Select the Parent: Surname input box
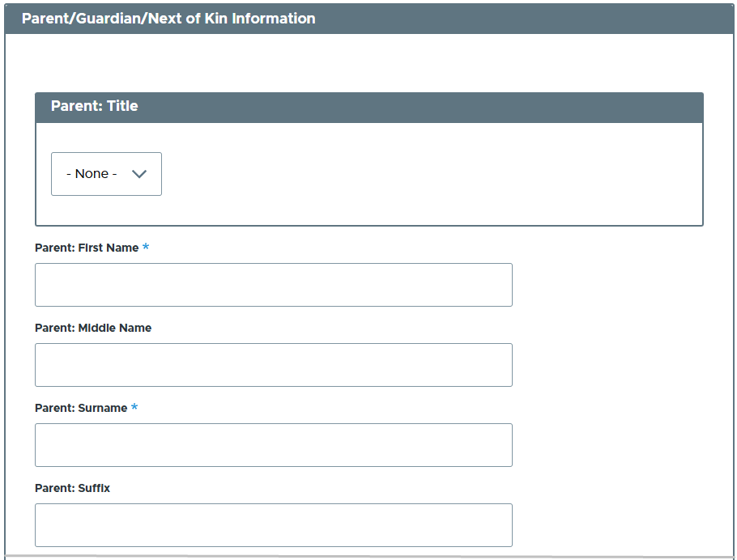The height and width of the screenshot is (560, 737). [273, 445]
